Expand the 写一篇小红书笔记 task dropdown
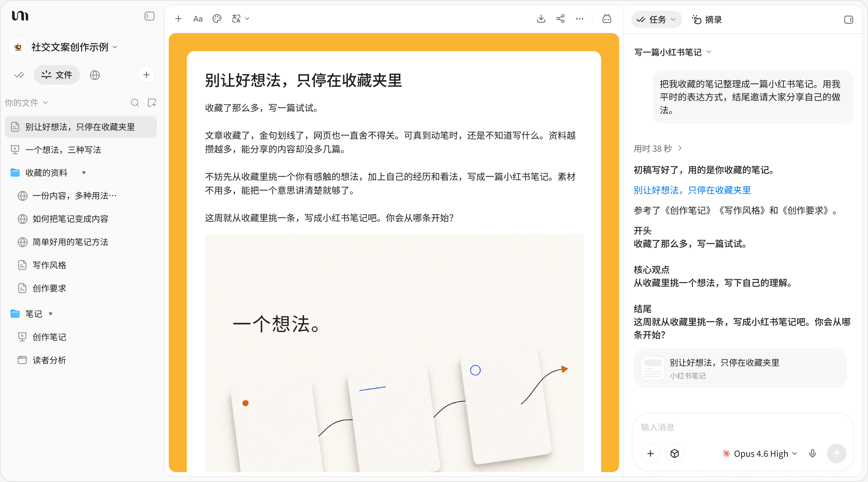 click(x=673, y=52)
